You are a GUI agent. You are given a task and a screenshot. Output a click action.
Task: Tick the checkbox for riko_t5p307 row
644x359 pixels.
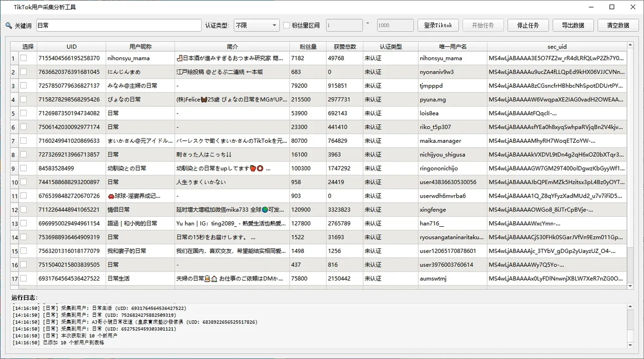click(23, 127)
